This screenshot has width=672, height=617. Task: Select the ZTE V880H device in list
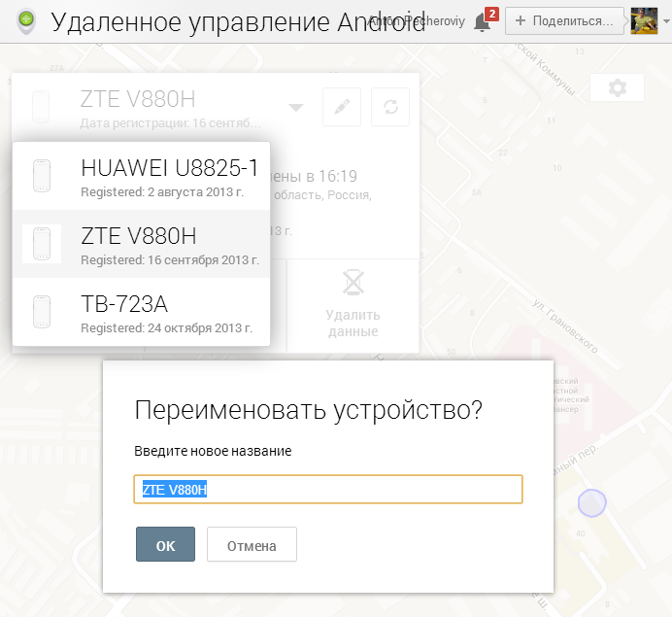point(142,244)
